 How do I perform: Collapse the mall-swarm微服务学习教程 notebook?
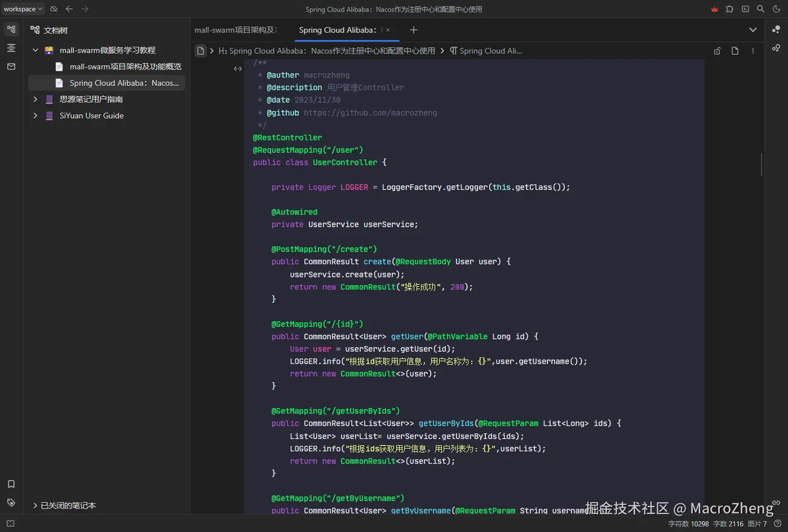(x=36, y=50)
